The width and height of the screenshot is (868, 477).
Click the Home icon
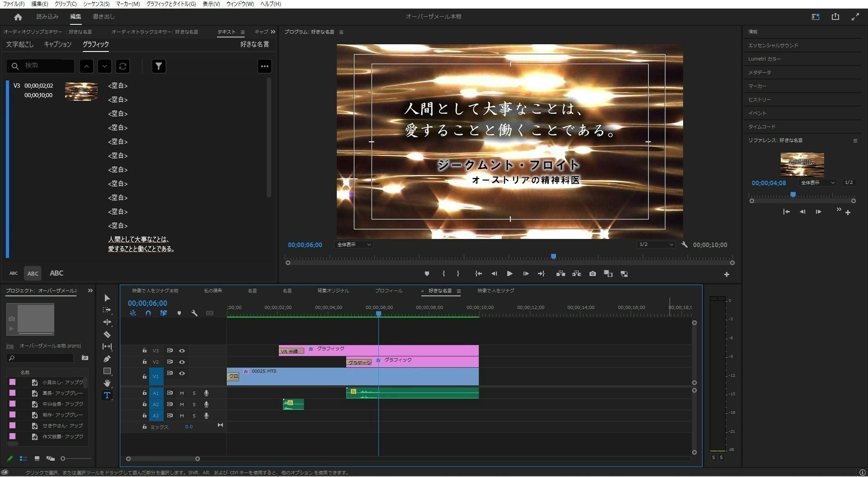[x=18, y=17]
